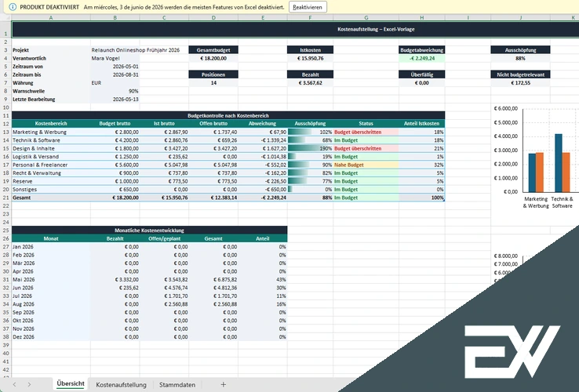Click the 102% Ausschöpfung data bar cell
Viewport: 579px width, 392px height.
coord(310,132)
